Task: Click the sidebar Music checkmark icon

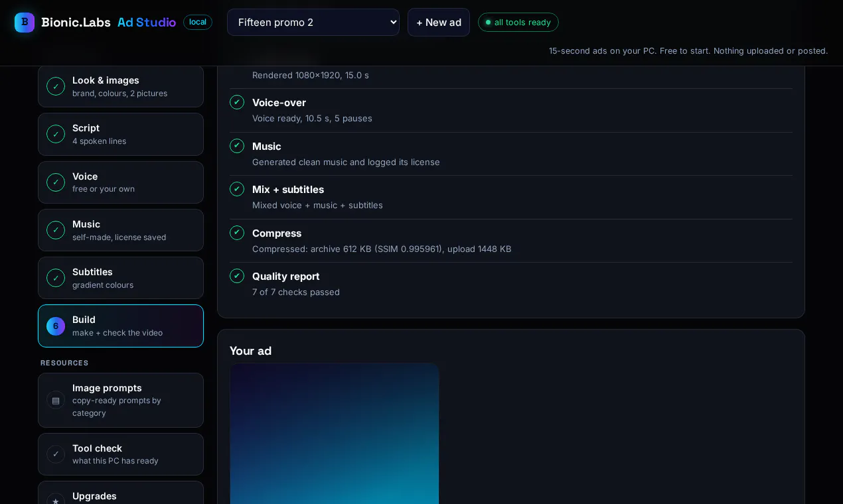Action: point(56,230)
